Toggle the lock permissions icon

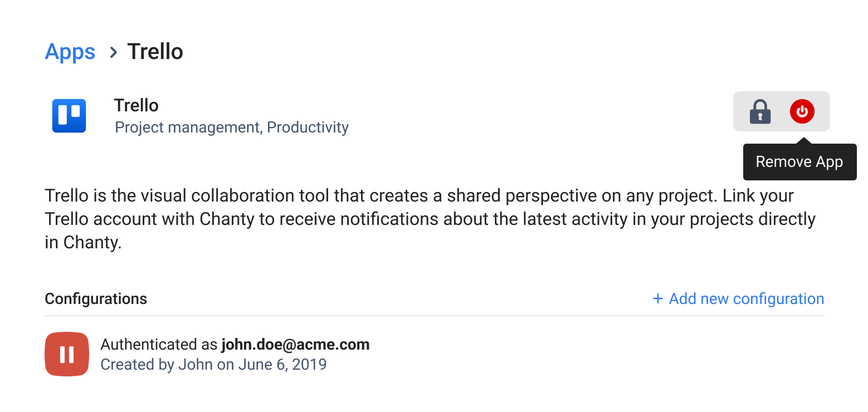tap(760, 111)
